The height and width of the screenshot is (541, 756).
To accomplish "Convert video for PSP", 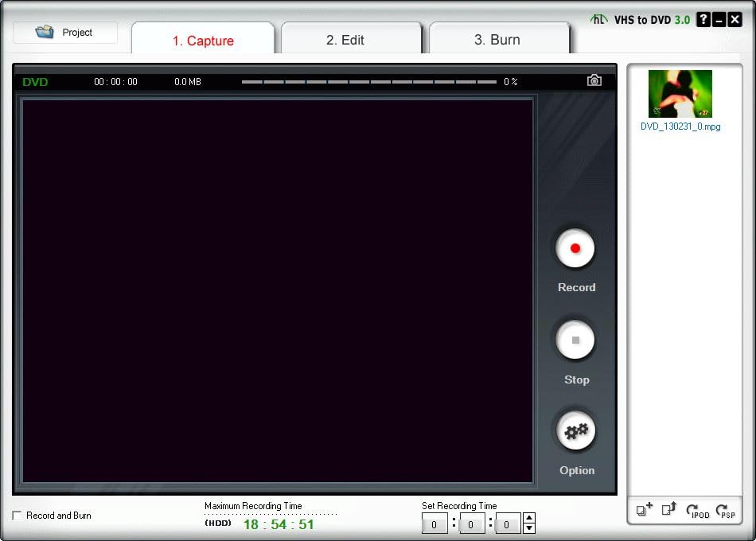I will 725,511.
